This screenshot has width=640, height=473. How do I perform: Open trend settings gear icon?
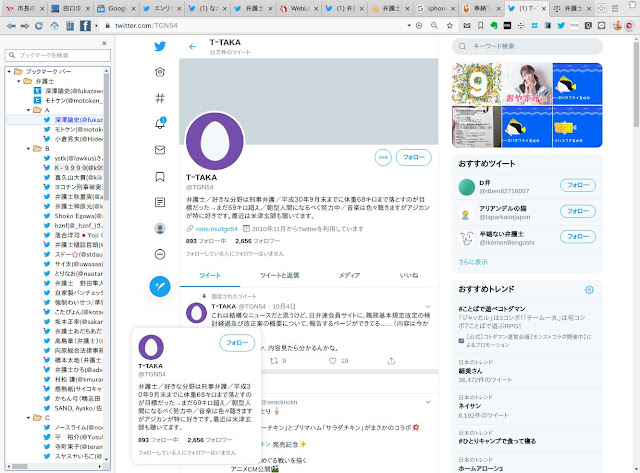tap(589, 290)
